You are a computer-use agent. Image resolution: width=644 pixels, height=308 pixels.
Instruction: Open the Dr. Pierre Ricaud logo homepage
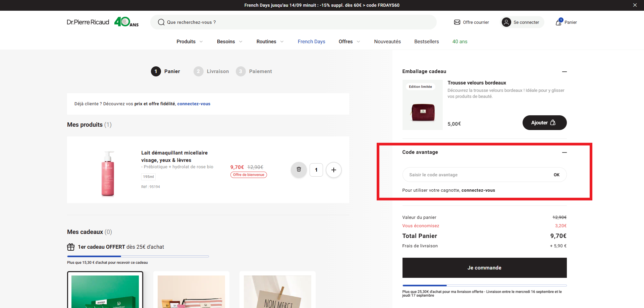tap(88, 22)
